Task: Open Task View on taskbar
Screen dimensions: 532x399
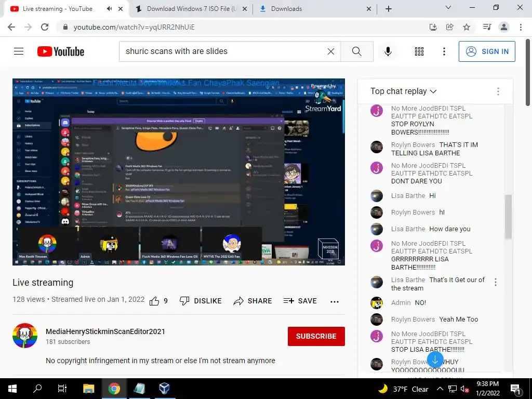Action: [x=62, y=389]
